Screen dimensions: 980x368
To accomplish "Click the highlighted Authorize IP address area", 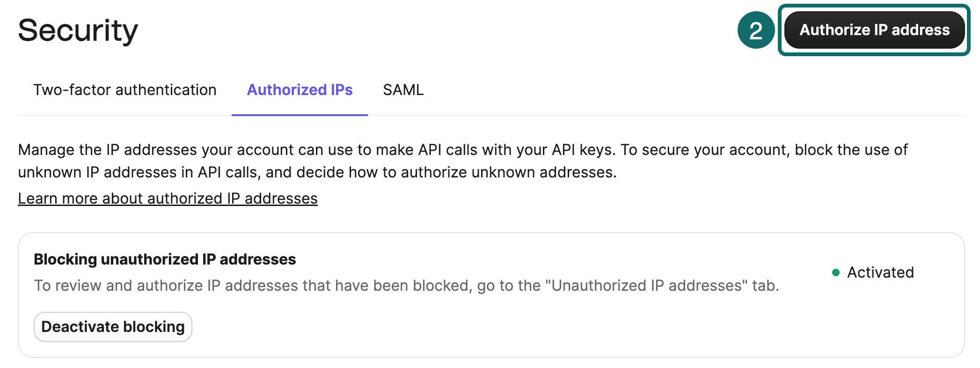I will [874, 29].
